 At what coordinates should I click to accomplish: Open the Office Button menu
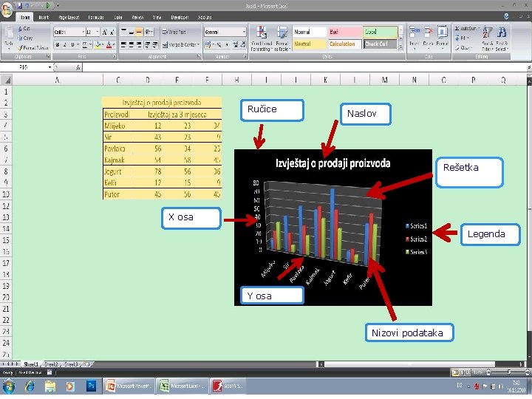coord(7,9)
